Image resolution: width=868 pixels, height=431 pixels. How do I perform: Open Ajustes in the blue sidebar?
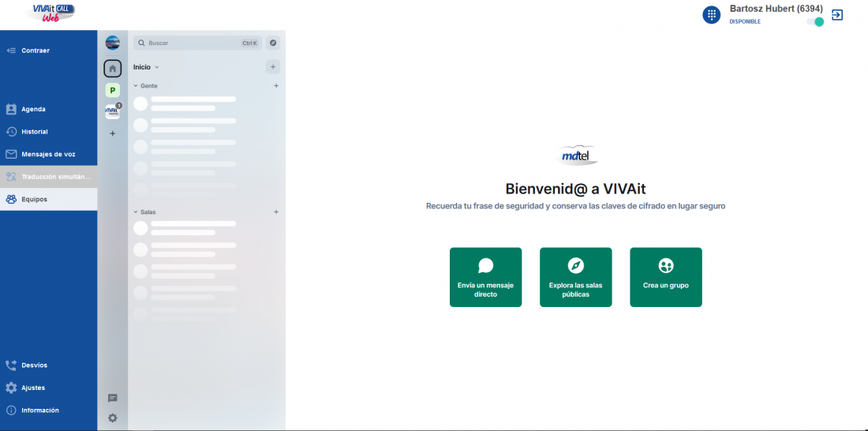point(48,388)
